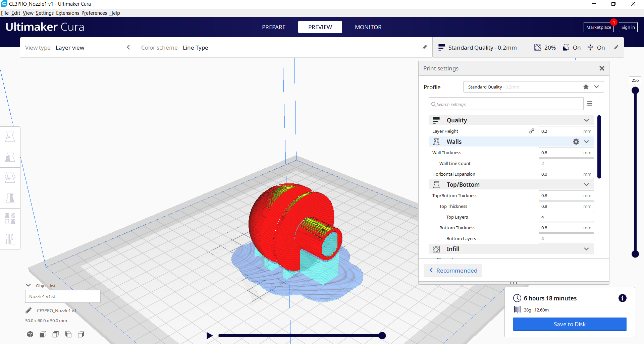The height and width of the screenshot is (344, 644).
Task: Click the Top Layers value field
Action: (566, 217)
